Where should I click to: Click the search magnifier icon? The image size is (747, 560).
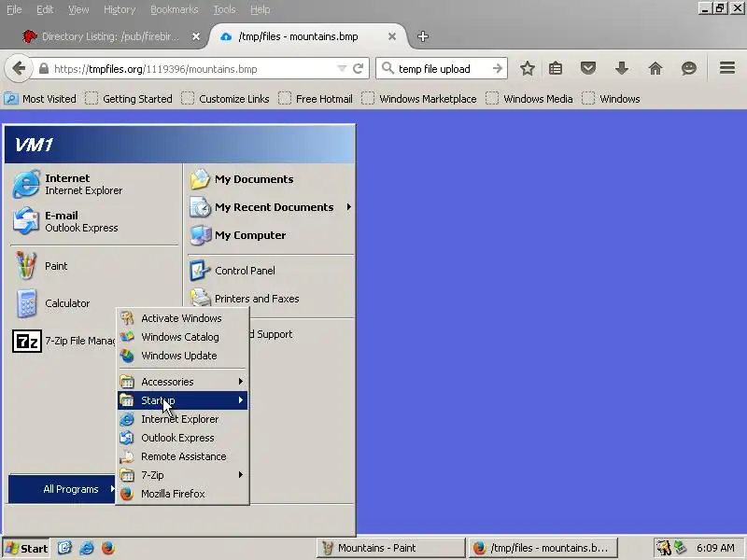388,68
